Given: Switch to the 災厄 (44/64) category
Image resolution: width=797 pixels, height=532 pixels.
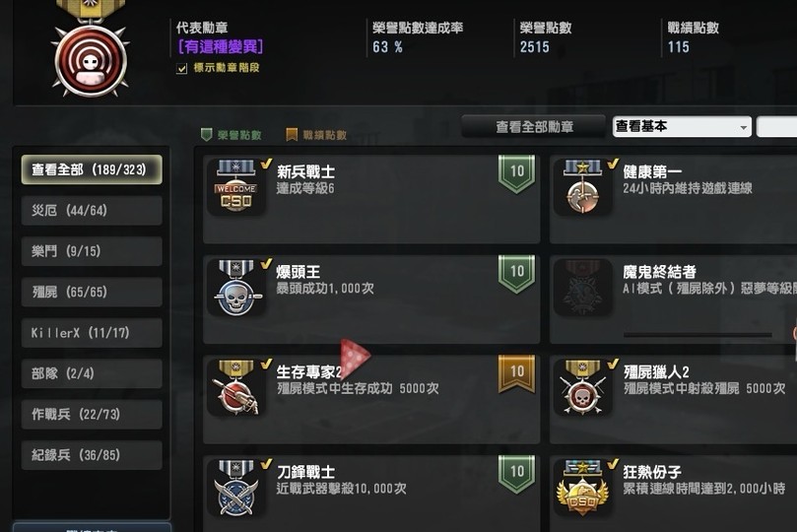Looking at the screenshot, I should pyautogui.click(x=92, y=211).
